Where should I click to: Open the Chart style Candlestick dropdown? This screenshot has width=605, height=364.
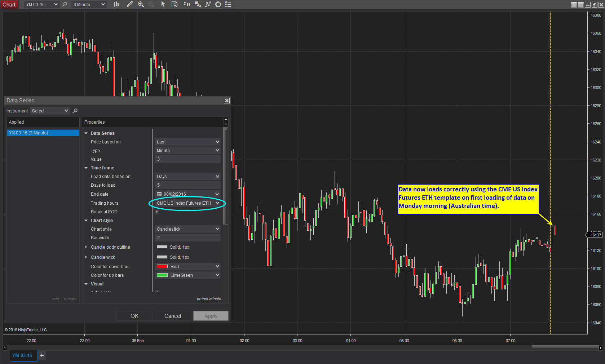[187, 229]
